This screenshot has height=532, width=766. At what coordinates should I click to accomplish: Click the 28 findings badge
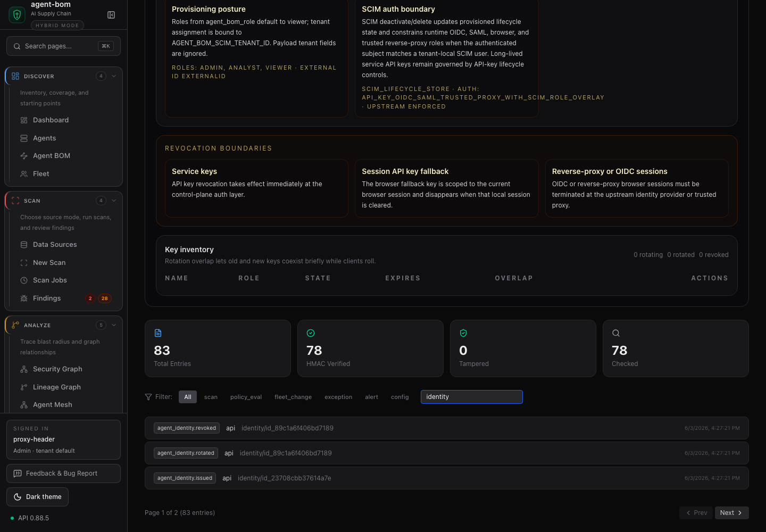tap(105, 298)
